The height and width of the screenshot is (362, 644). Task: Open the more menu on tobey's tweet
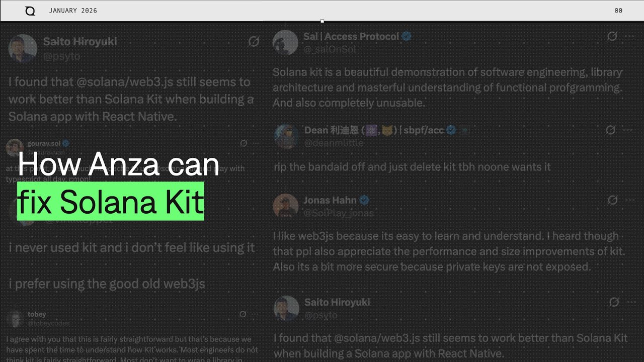(255, 314)
